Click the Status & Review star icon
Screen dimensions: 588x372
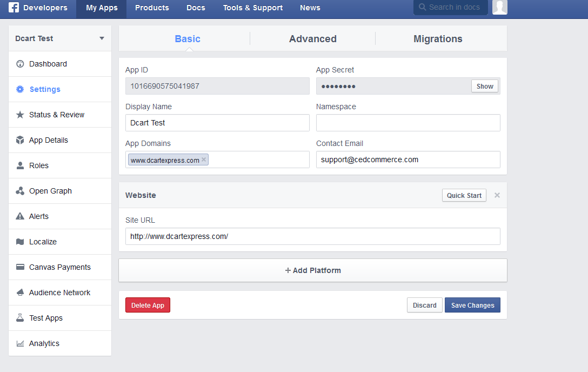(x=20, y=115)
